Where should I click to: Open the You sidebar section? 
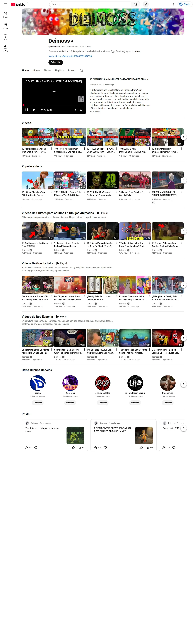pos(5,37)
